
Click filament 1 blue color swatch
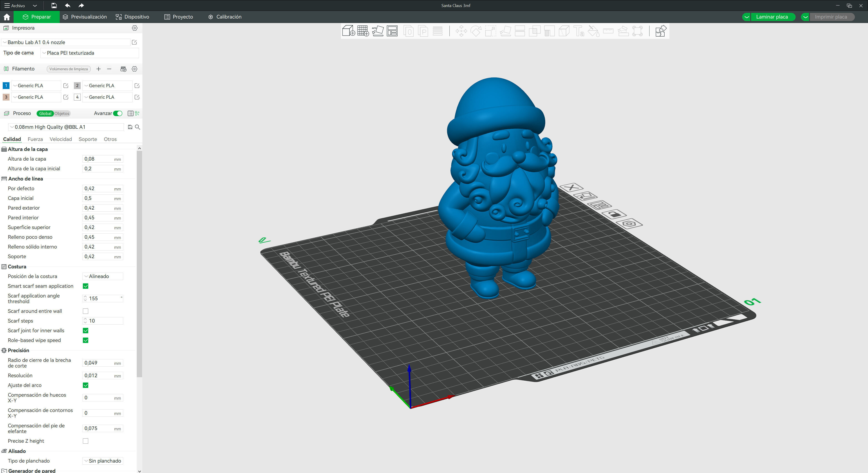[6, 86]
